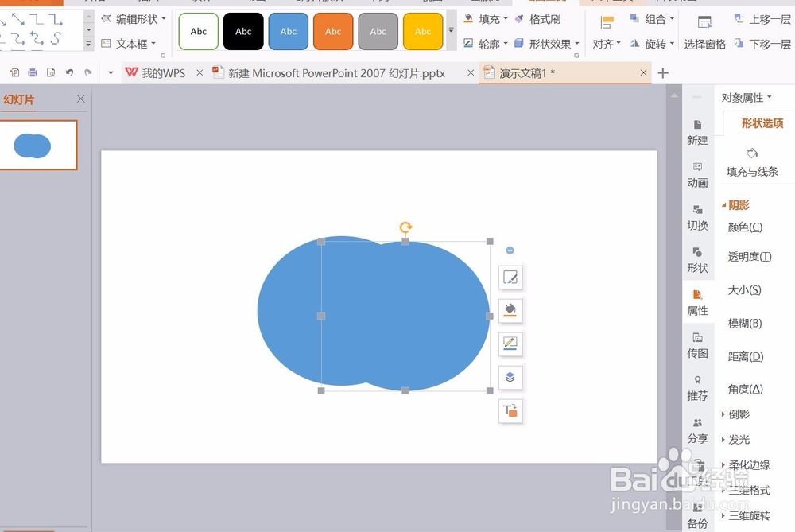Click the Save icon in the quick access toolbar
The image size is (795, 532).
click(14, 72)
